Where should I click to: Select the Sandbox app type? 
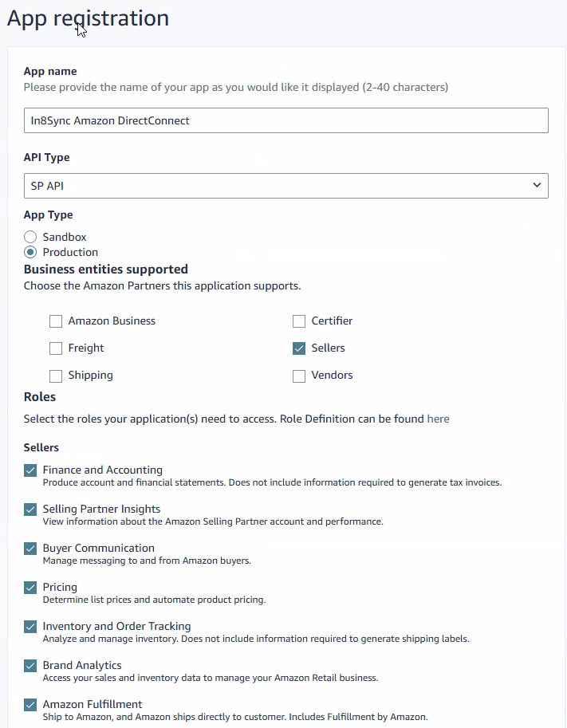click(x=30, y=237)
